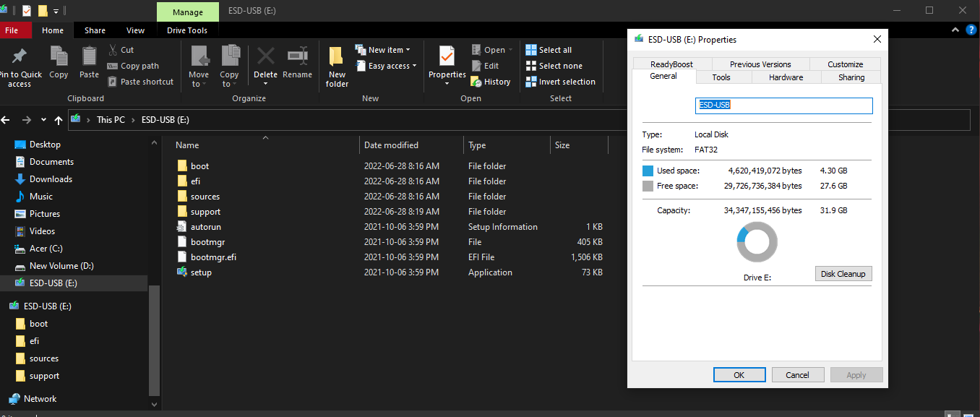Click the Delete icon in Organize group
The image size is (980, 417).
coord(265,58)
